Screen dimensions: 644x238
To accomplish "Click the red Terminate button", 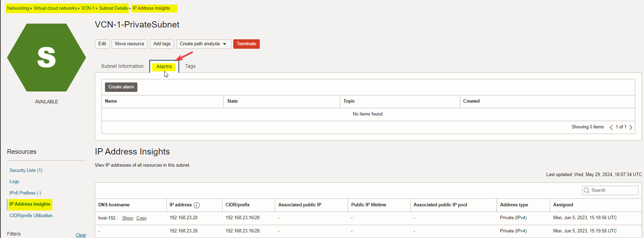I will pos(246,44).
